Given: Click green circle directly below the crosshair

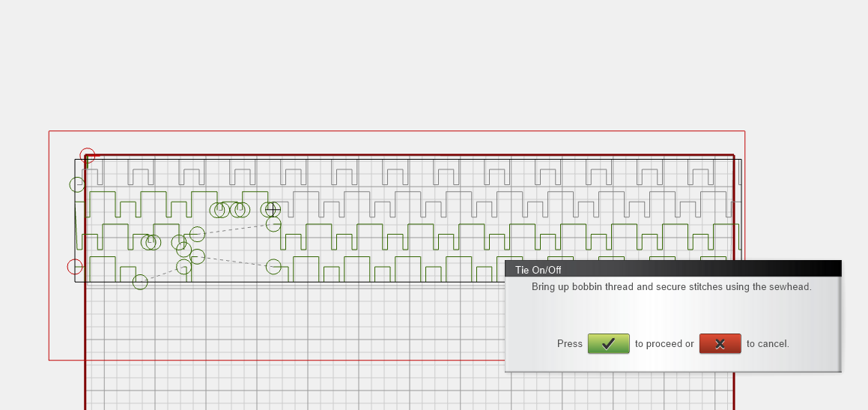Looking at the screenshot, I should click(x=273, y=224).
